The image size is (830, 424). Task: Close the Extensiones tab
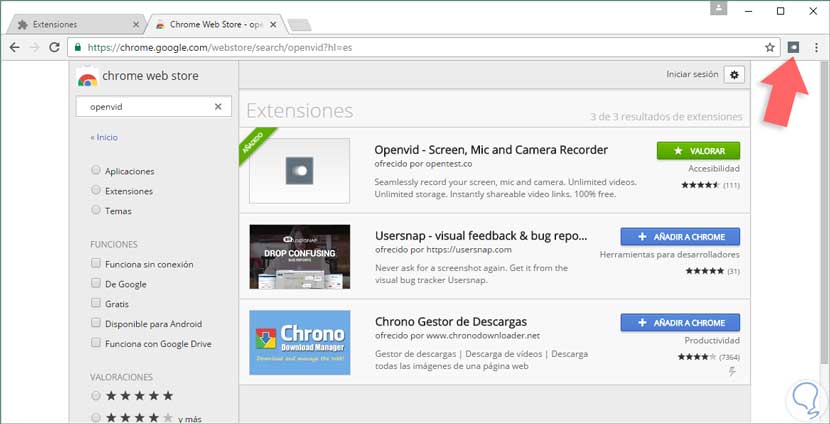click(x=136, y=25)
